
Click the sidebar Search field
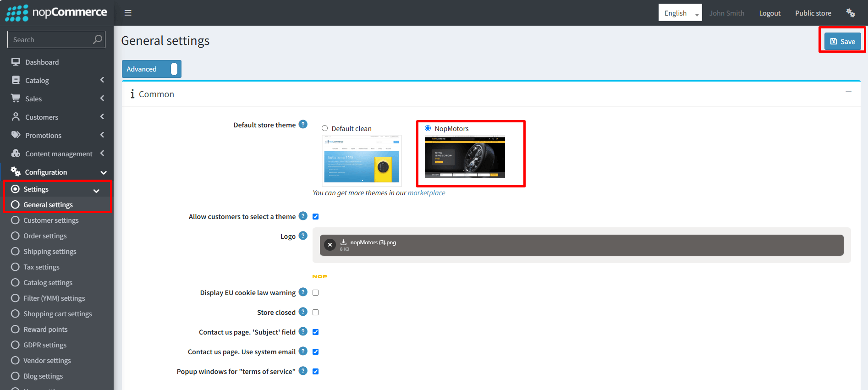point(56,39)
